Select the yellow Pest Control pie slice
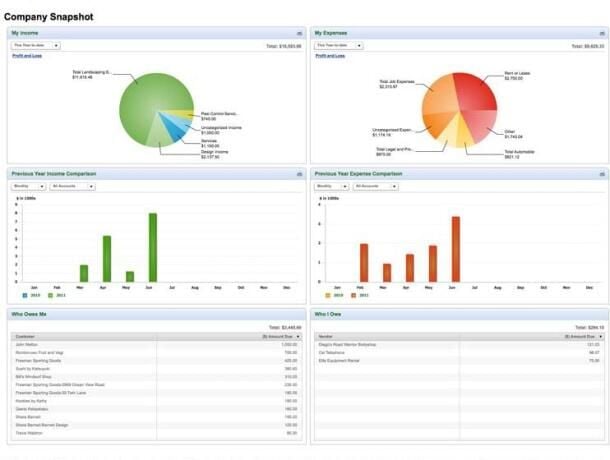Screen dimensions: 610x460 click(183, 114)
